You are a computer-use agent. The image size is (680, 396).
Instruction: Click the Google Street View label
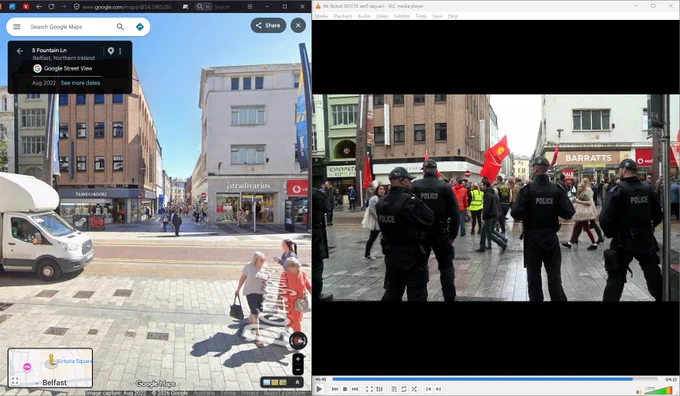click(68, 68)
